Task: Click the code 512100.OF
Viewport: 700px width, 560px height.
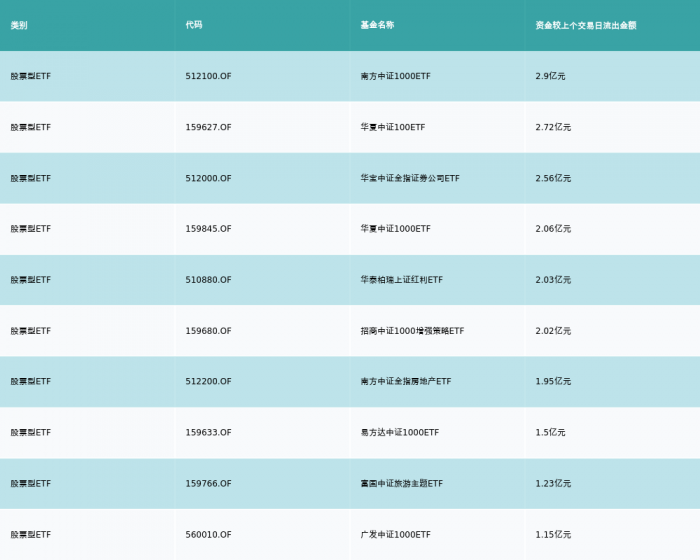Action: tap(208, 76)
